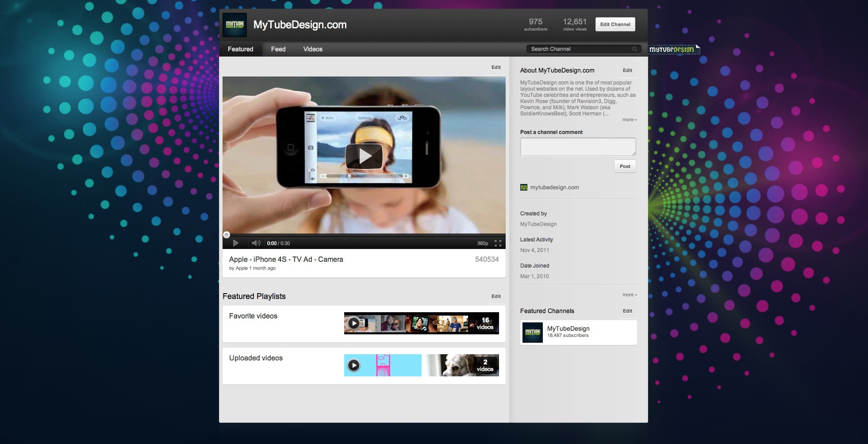The width and height of the screenshot is (868, 444).
Task: Play the Favorite videos playlist
Action: click(353, 323)
